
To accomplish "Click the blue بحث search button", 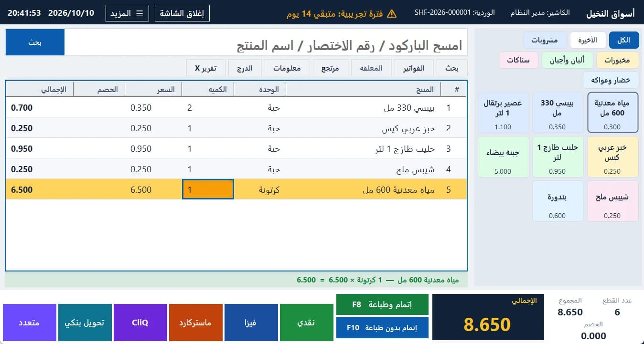I will [x=35, y=42].
